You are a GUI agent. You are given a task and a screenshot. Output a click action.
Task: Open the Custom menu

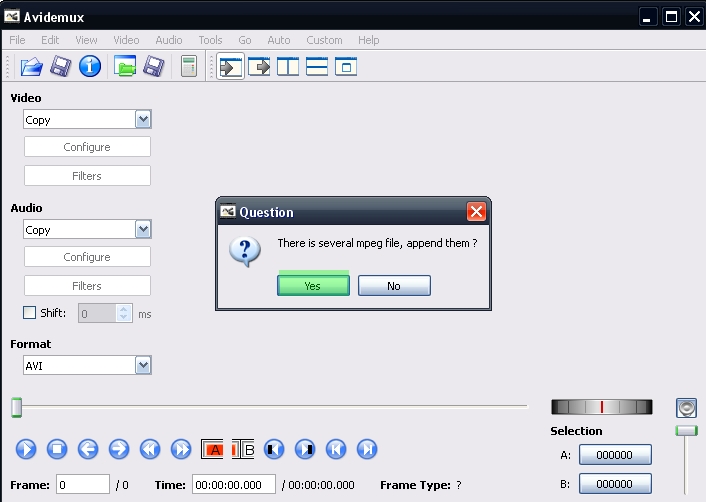[x=324, y=40]
